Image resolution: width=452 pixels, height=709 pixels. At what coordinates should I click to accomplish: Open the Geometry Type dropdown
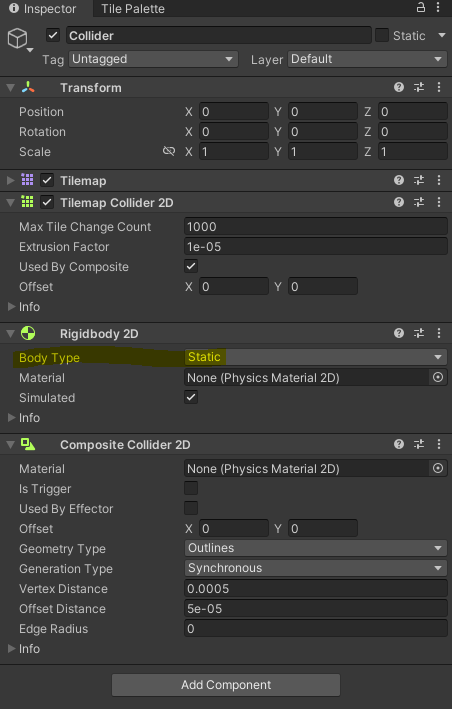[x=315, y=548]
